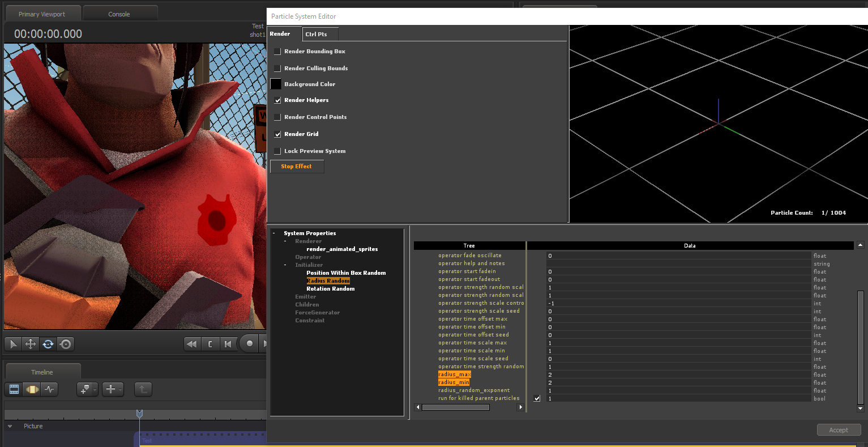The width and height of the screenshot is (868, 447).
Task: Click the operator start fadein label
Action: (x=467, y=271)
